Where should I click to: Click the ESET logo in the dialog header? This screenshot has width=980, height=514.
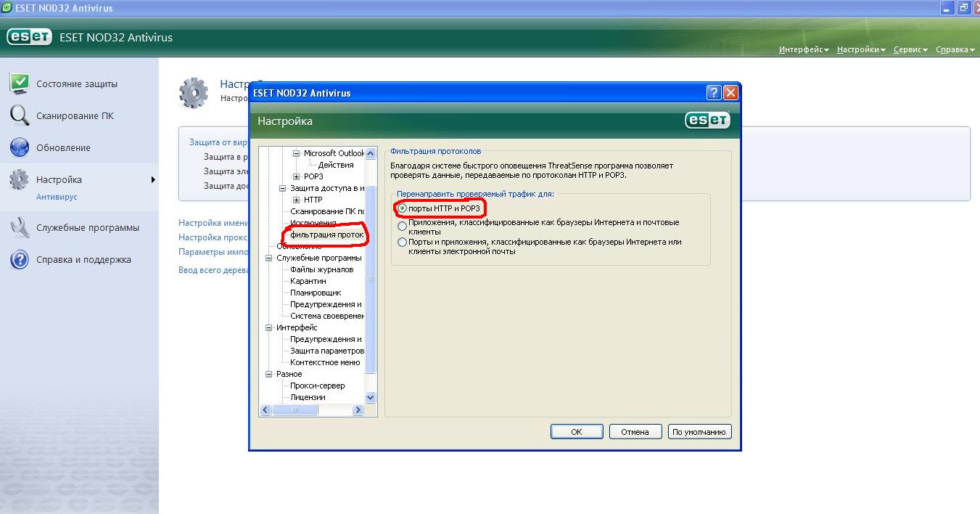(x=707, y=121)
